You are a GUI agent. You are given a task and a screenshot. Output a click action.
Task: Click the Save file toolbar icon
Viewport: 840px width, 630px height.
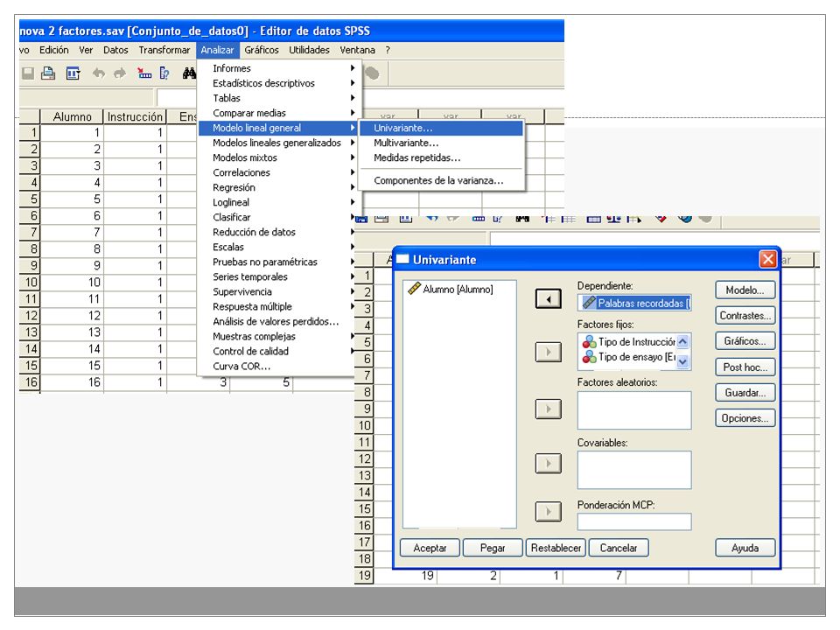pos(28,73)
